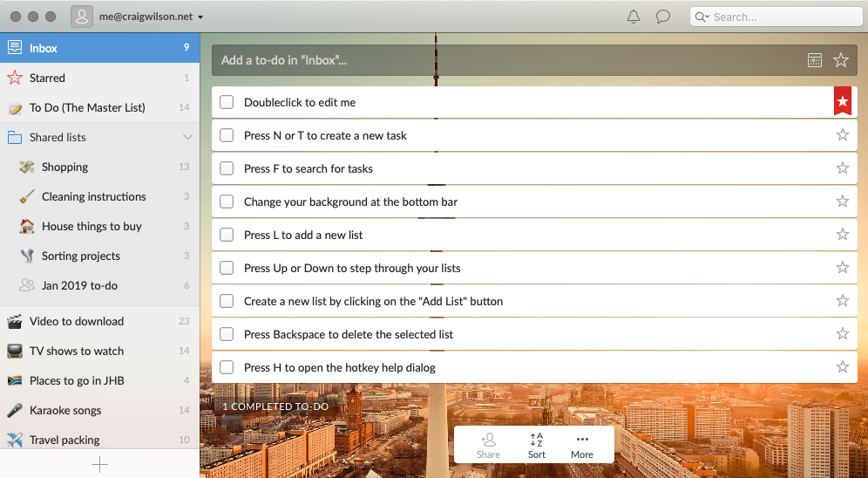This screenshot has width=868, height=478.
Task: Check off "Press N or T to create a new task"
Action: [x=227, y=135]
